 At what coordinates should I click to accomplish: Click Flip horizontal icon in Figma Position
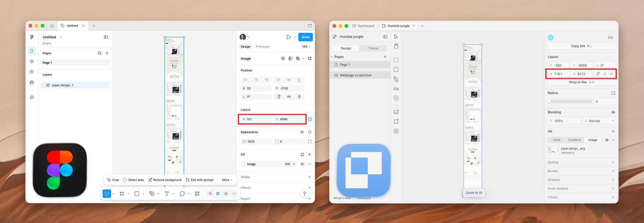pos(289,97)
